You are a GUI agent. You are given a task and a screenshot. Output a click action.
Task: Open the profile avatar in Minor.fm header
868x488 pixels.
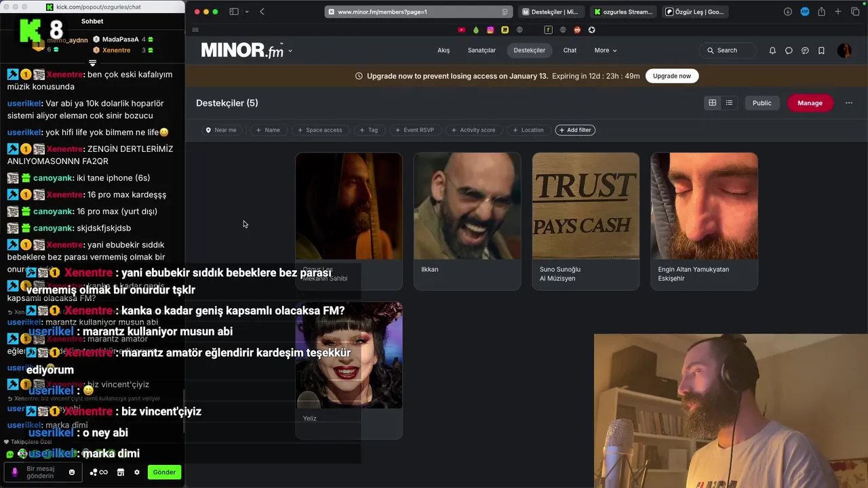coord(844,50)
